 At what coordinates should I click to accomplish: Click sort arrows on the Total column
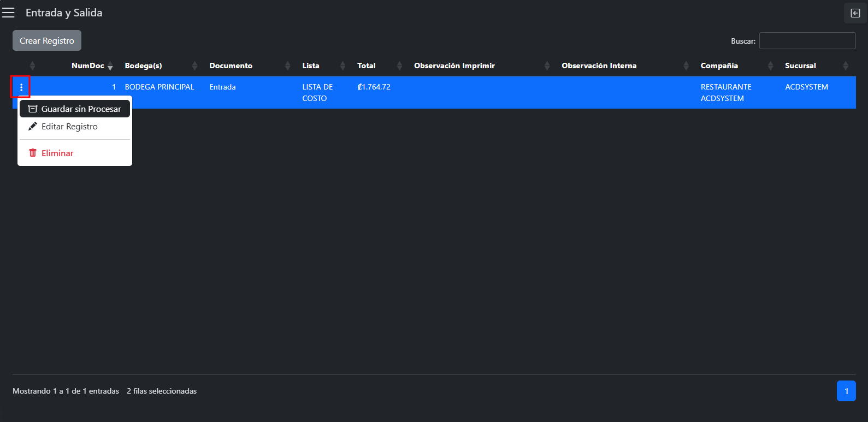399,66
